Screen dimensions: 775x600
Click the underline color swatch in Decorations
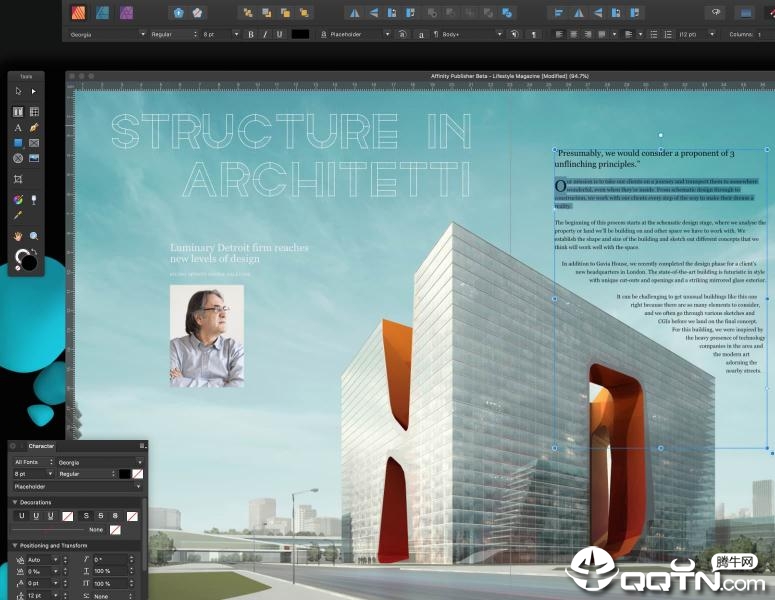pos(67,516)
